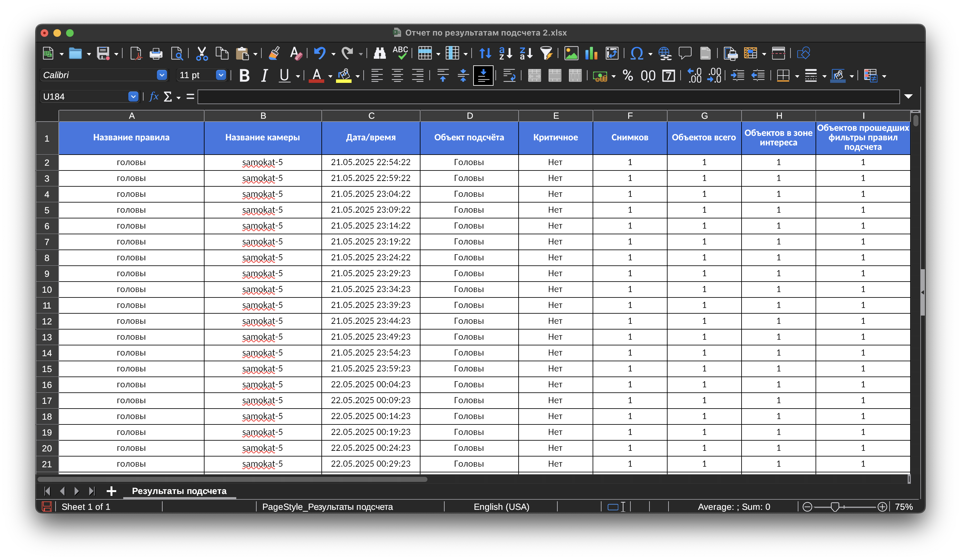Select the Результаты подсчета sheet tab

point(179,491)
